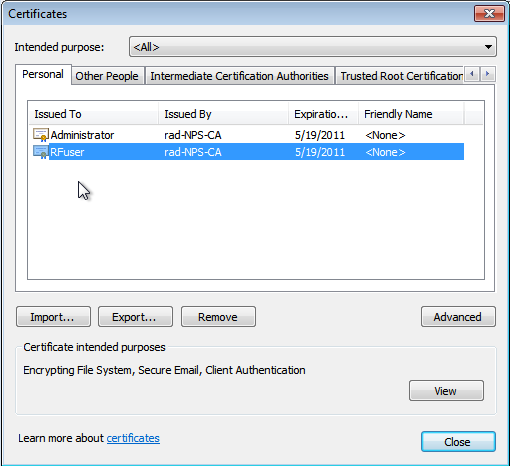Open the Intended purpose dropdown
The width and height of the screenshot is (510, 466).
pos(313,47)
